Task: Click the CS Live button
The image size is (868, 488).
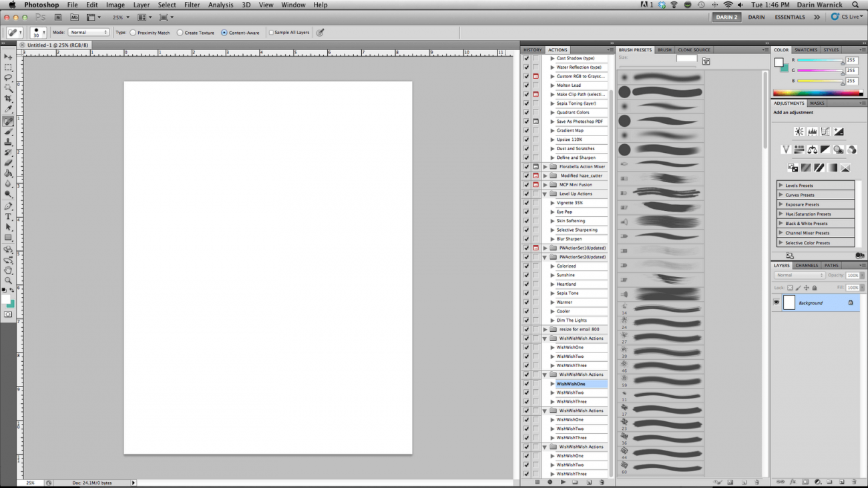Action: click(847, 17)
